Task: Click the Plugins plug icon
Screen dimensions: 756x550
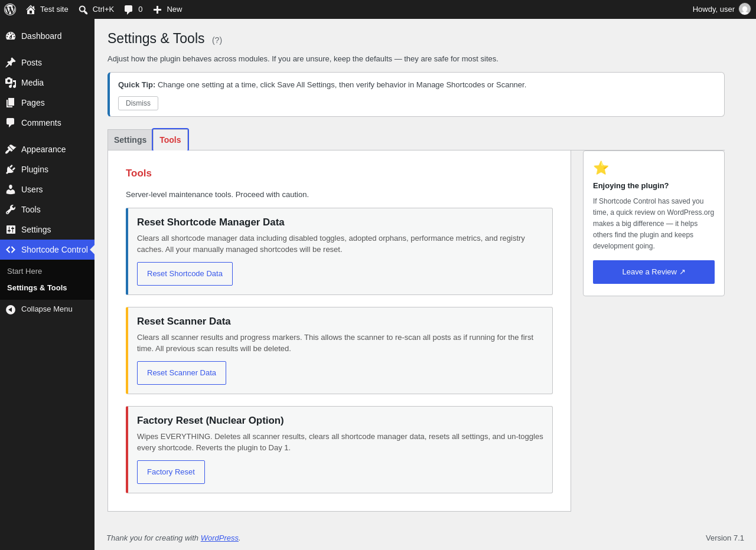Action: pos(11,169)
